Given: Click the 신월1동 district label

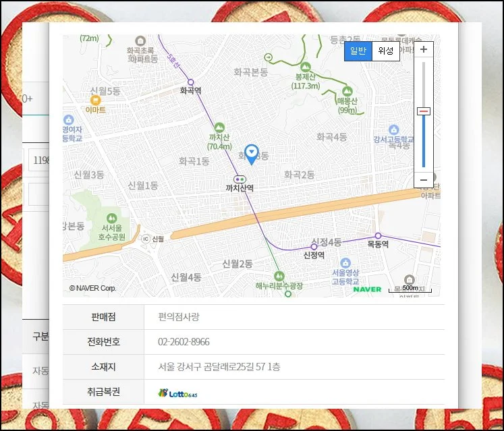Looking at the screenshot, I should pyautogui.click(x=143, y=185).
